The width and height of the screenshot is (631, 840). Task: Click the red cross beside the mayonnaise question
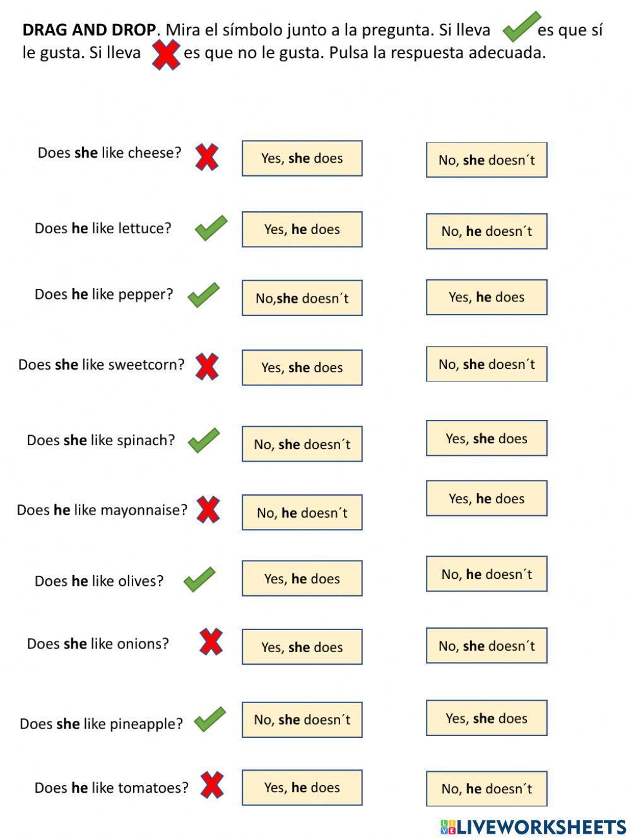point(208,510)
